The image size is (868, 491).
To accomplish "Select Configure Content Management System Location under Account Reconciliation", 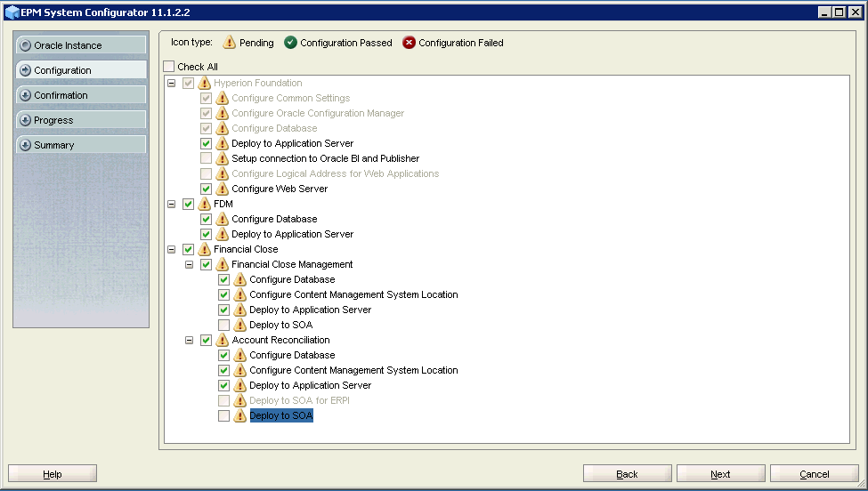I will click(x=353, y=370).
